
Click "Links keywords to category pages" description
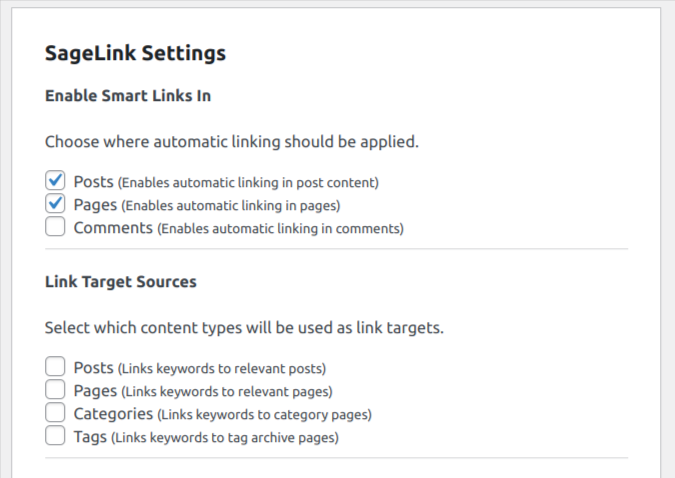(265, 415)
